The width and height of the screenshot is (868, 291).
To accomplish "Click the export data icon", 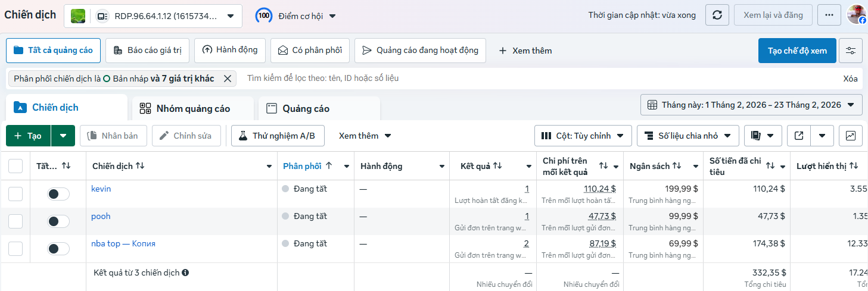I will (x=799, y=136).
